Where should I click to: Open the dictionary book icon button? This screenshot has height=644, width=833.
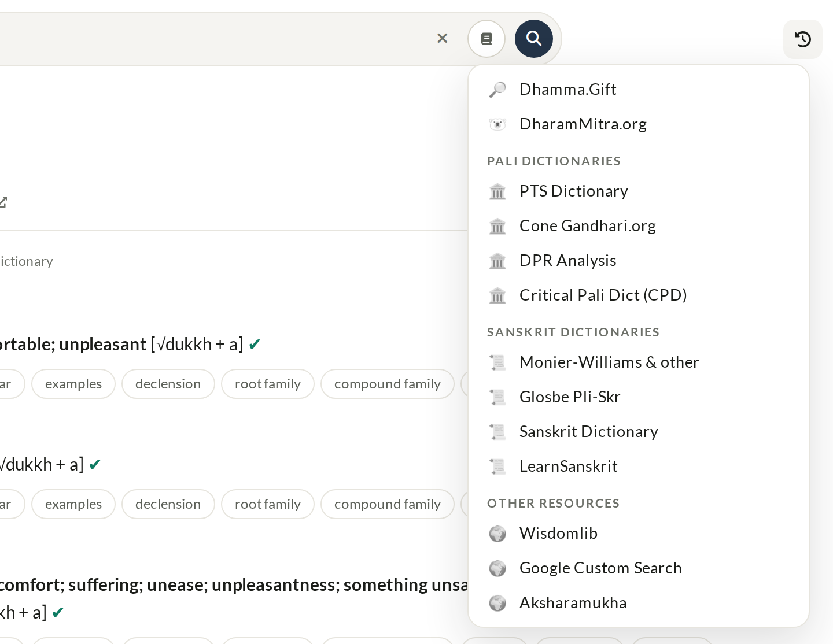tap(486, 39)
